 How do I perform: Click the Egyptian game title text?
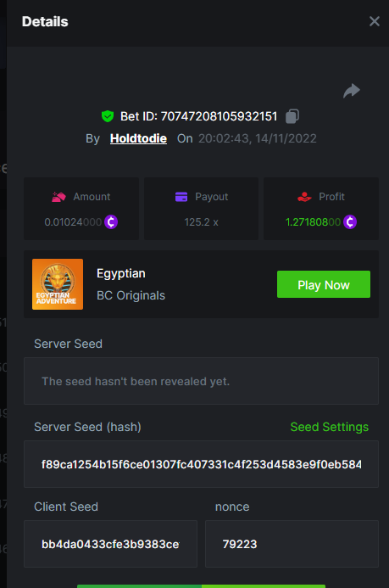pos(121,273)
